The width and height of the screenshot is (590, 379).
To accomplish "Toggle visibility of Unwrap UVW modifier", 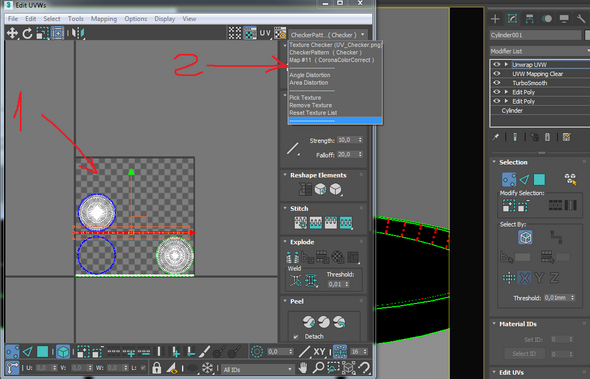I will coord(497,64).
